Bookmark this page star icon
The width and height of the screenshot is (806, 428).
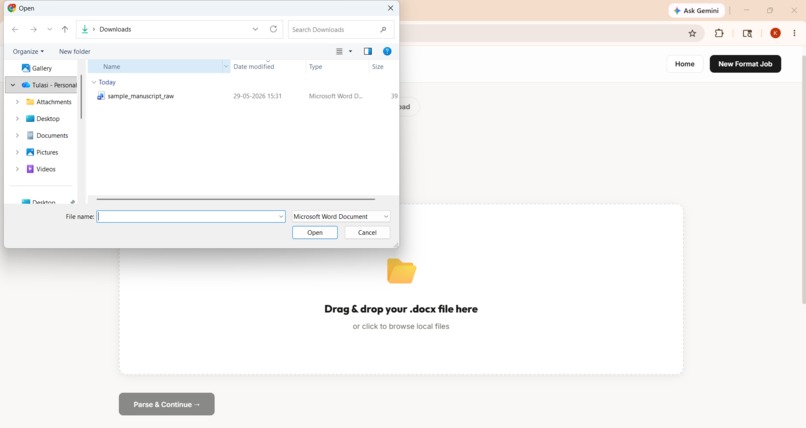click(x=692, y=33)
